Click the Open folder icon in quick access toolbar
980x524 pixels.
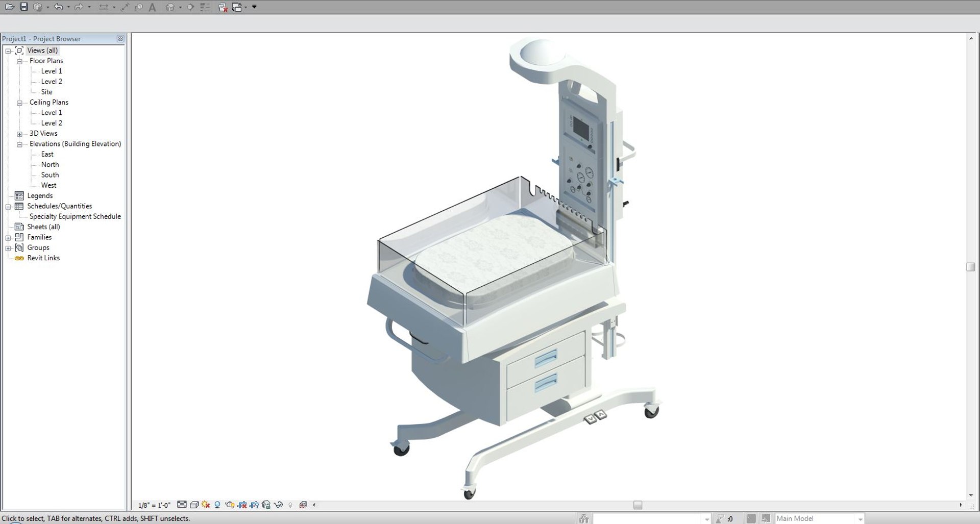pos(10,7)
